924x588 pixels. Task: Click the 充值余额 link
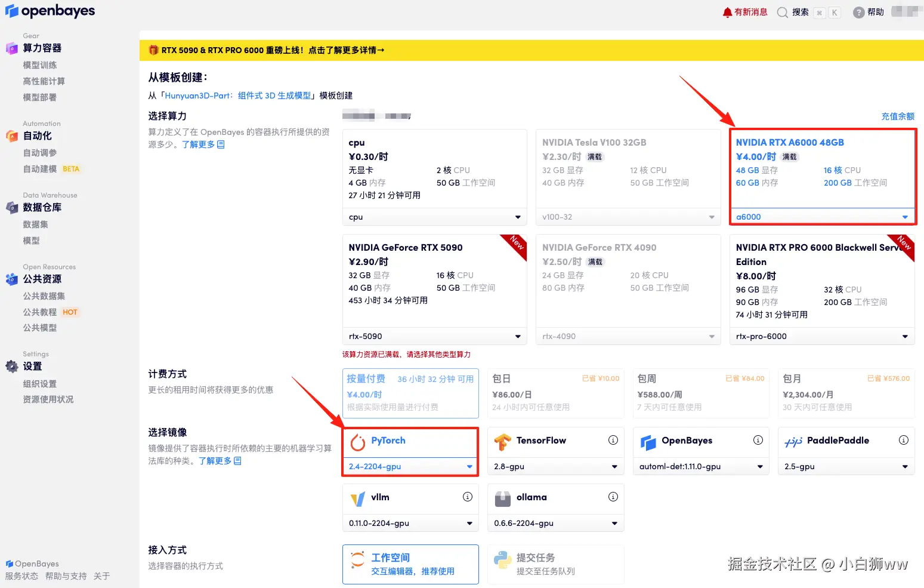click(898, 116)
